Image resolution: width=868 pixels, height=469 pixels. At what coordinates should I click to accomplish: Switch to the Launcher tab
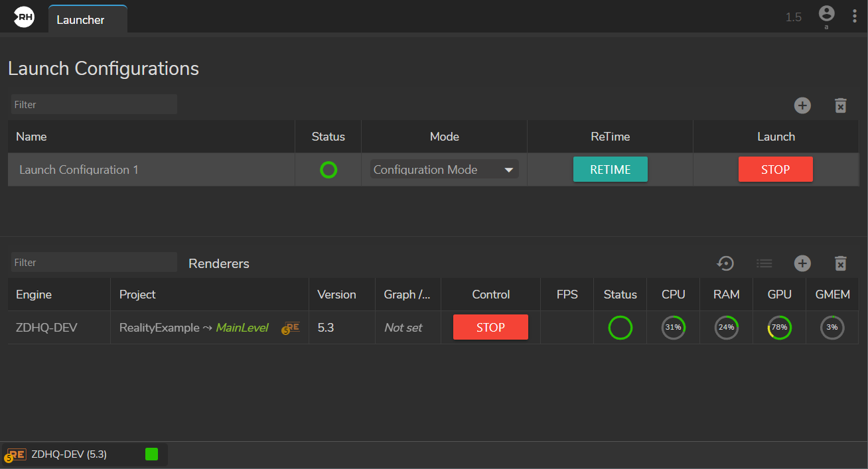coord(81,20)
